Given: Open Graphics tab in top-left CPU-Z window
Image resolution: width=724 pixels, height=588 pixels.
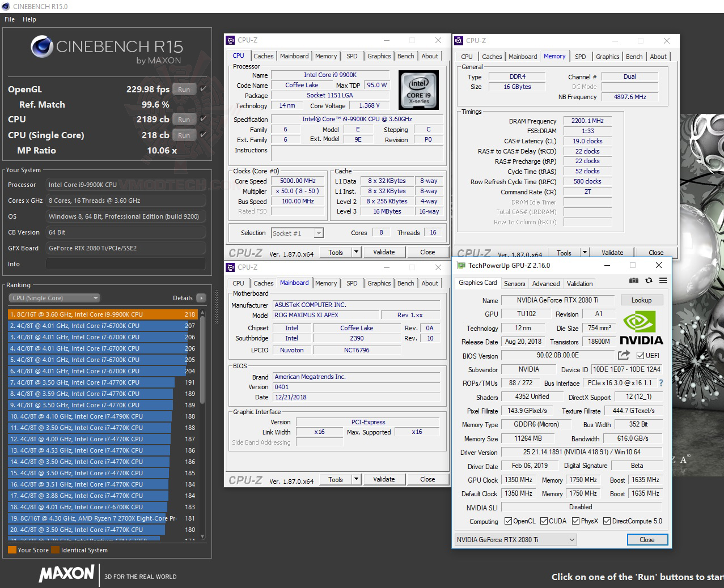Looking at the screenshot, I should [379, 56].
